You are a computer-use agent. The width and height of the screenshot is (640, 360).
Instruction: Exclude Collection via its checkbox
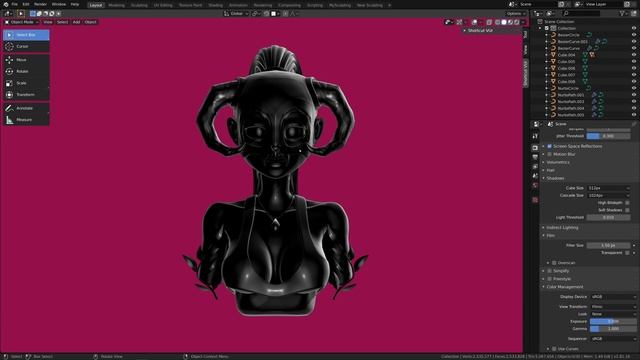[x=547, y=28]
